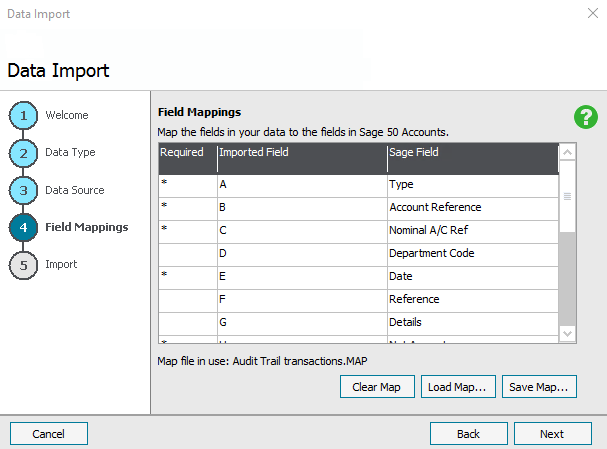Select step 2 Data Type circle icon
Screen dimensions: 607x449
click(x=24, y=153)
